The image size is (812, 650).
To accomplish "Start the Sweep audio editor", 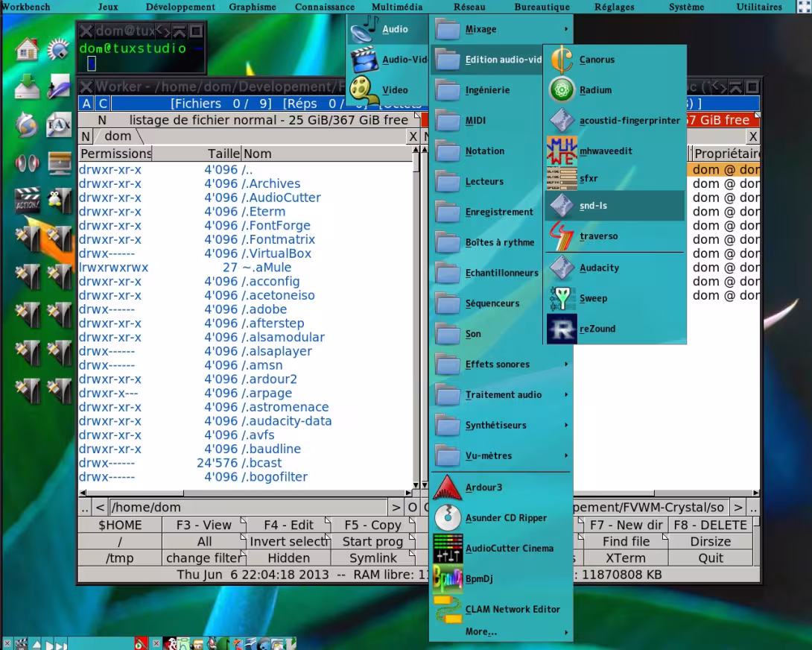I will coord(615,299).
